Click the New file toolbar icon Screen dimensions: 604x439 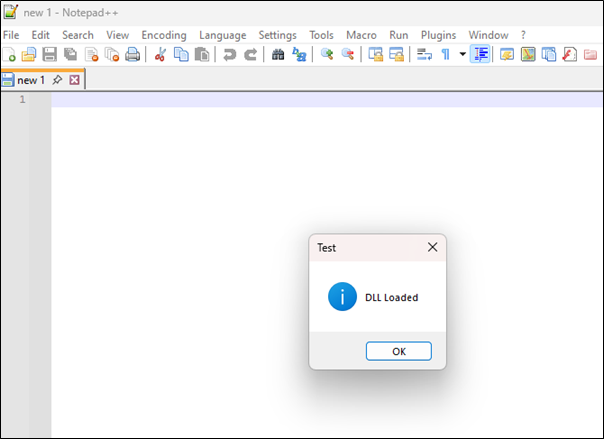click(x=9, y=55)
